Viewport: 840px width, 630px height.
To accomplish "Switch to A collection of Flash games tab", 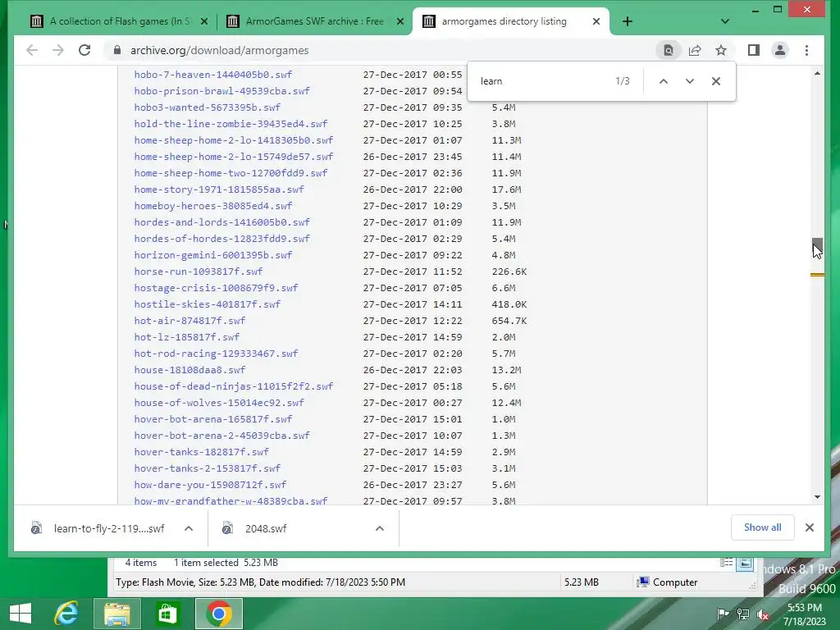I will (119, 21).
